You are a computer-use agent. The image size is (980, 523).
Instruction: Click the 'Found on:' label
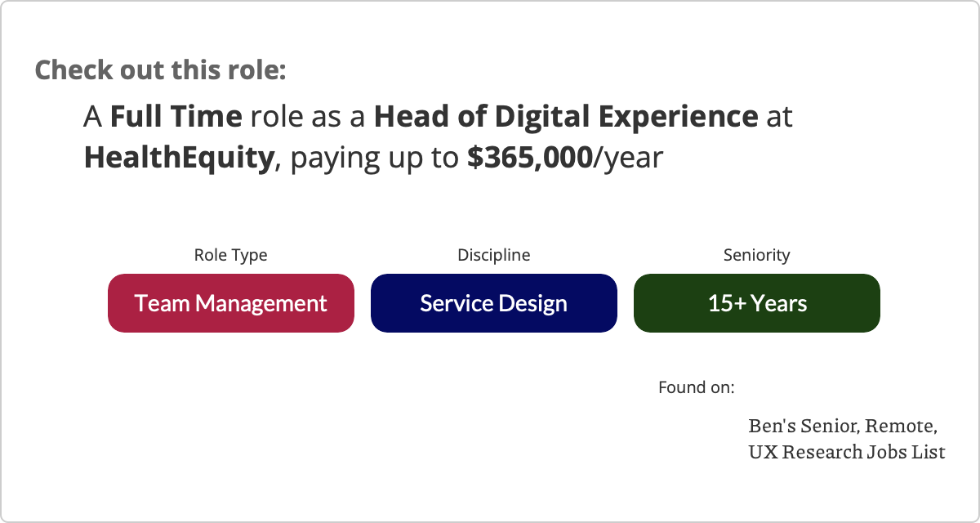(697, 387)
